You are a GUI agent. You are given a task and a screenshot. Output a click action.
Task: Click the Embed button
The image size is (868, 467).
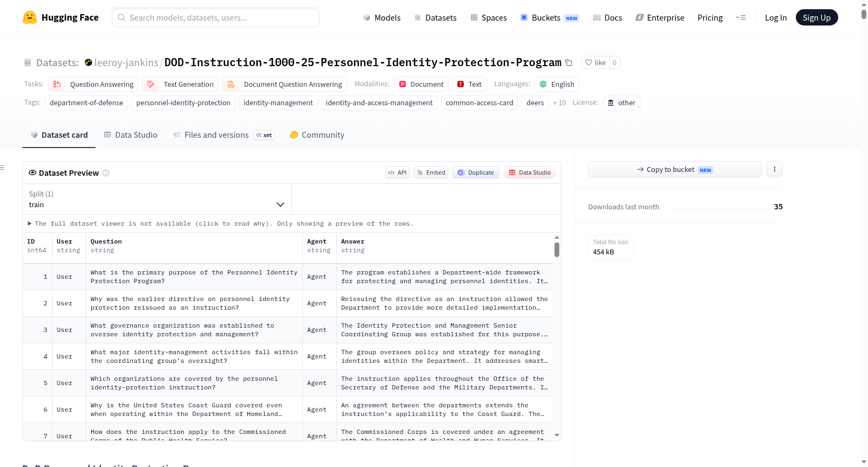pos(431,172)
